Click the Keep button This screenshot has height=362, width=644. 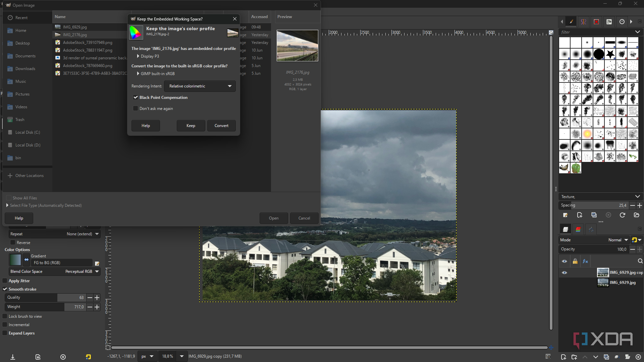pos(191,126)
